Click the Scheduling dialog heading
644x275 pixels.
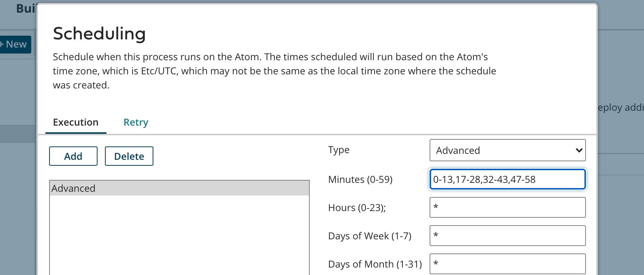99,33
